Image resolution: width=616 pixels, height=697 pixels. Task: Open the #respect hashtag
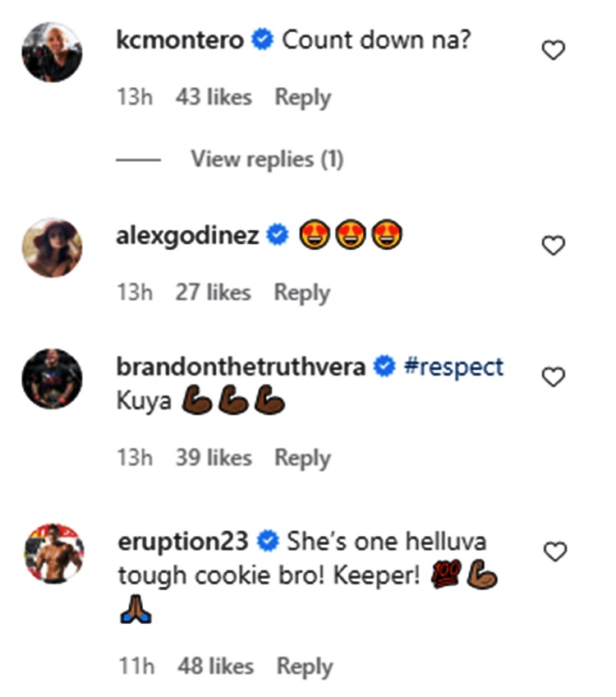point(453,367)
